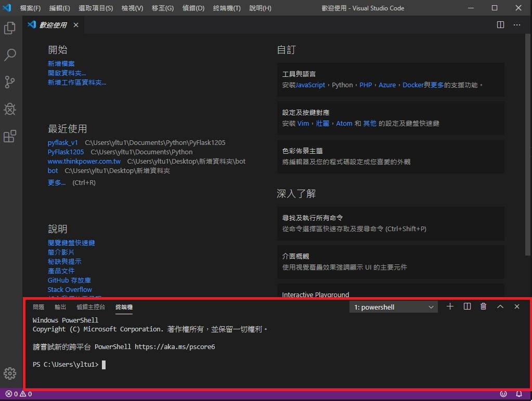The height and width of the screenshot is (401, 532).
Task: Create a new terminal with plus icon
Action: (450, 306)
